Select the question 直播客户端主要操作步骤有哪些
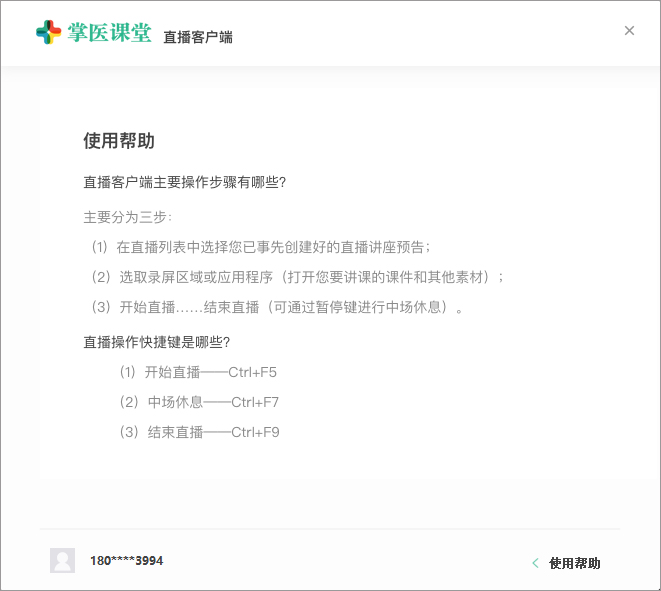661x591 pixels. (x=185, y=182)
